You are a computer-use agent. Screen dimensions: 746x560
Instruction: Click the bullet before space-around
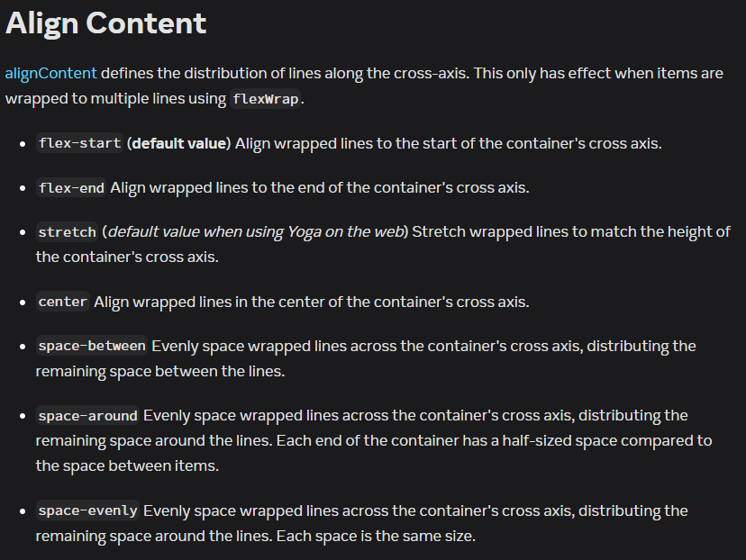22,417
